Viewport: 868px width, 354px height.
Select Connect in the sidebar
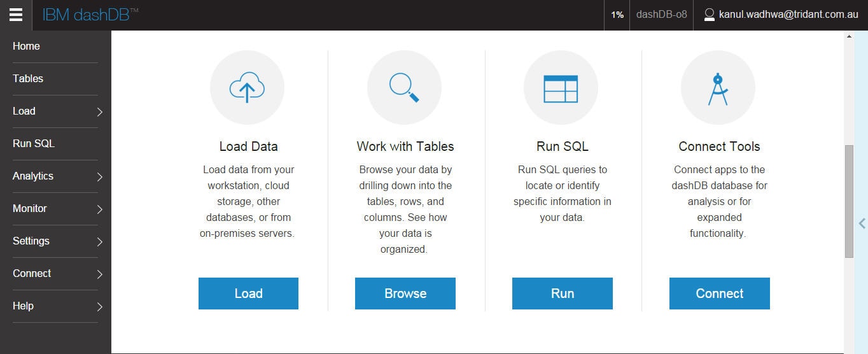point(32,273)
